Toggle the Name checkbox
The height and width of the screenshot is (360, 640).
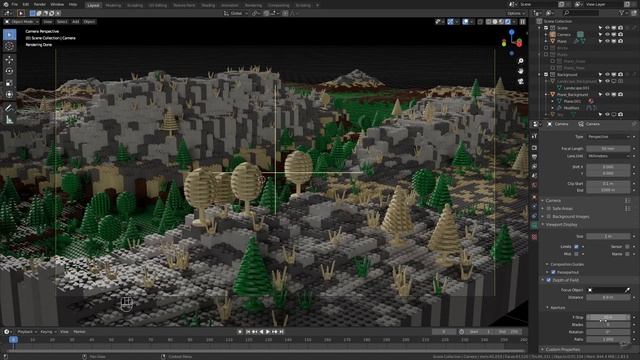(627, 254)
